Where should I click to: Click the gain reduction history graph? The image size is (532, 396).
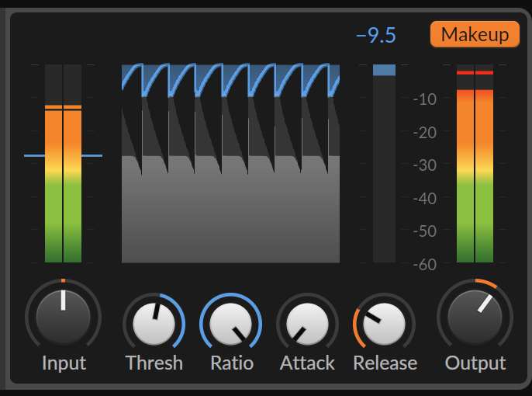[x=231, y=163]
